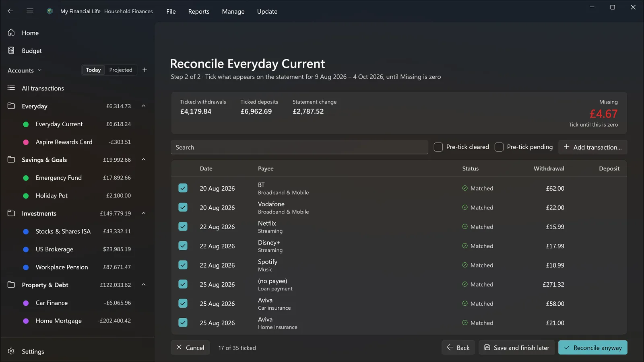Untick the BT transaction checkbox
Screen dimensions: 644x362
pos(183,188)
